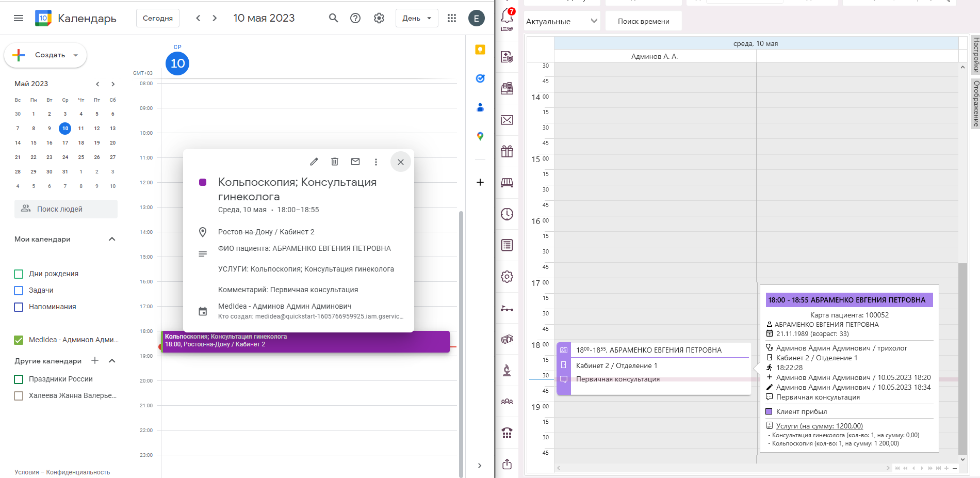
Task: Click the Поиск времени button in MedIdea
Action: coord(643,21)
